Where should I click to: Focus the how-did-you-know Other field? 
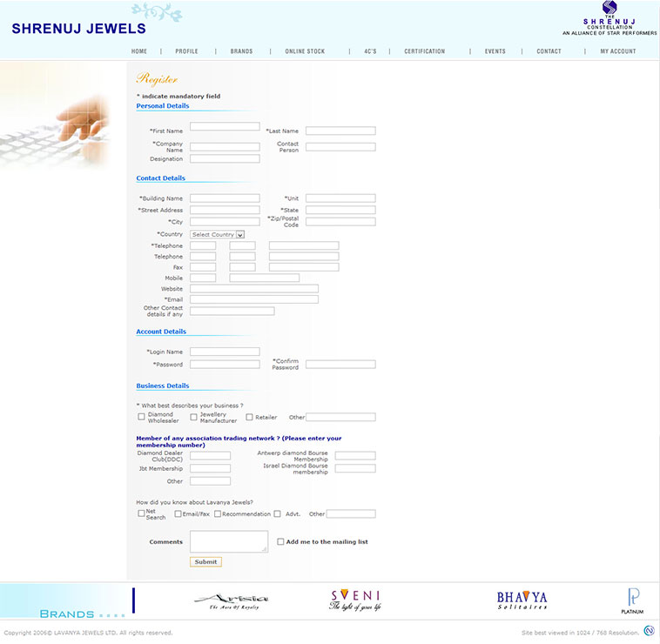[351, 513]
